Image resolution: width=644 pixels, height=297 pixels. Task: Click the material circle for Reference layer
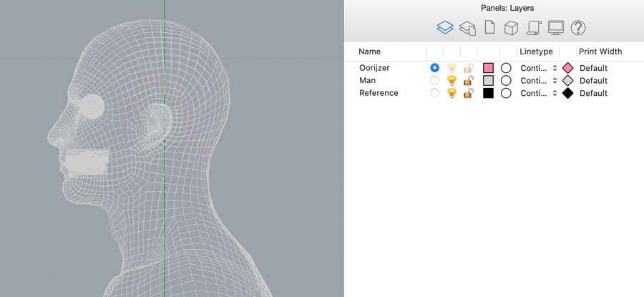click(506, 93)
